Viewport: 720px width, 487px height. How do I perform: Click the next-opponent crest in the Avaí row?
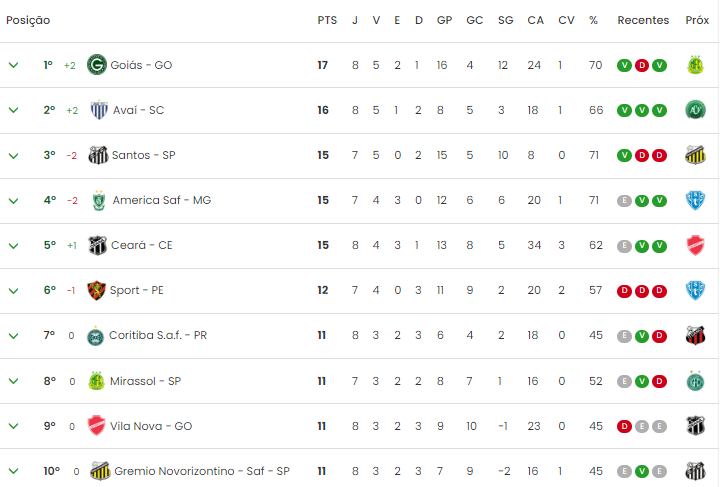(x=695, y=110)
